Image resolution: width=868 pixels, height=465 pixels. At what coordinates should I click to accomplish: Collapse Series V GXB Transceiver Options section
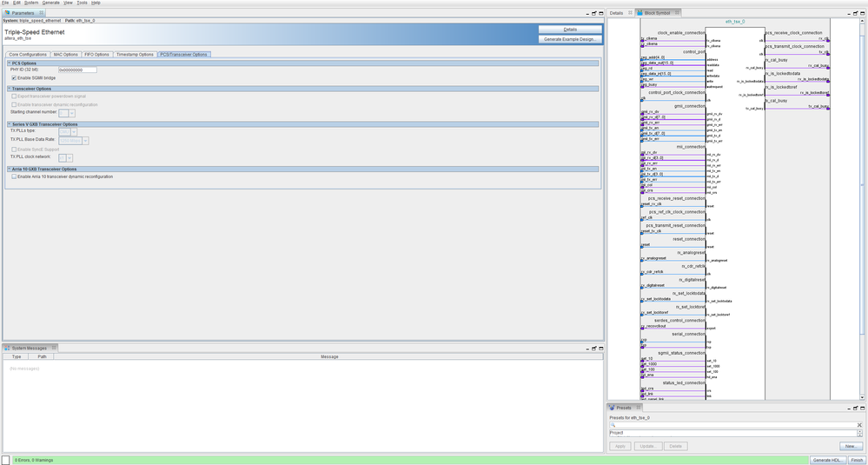coord(9,124)
